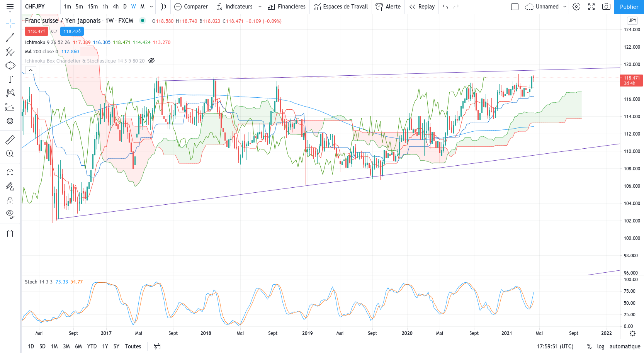Take a chart snapshot with camera icon
The image size is (644, 353).
pos(607,7)
